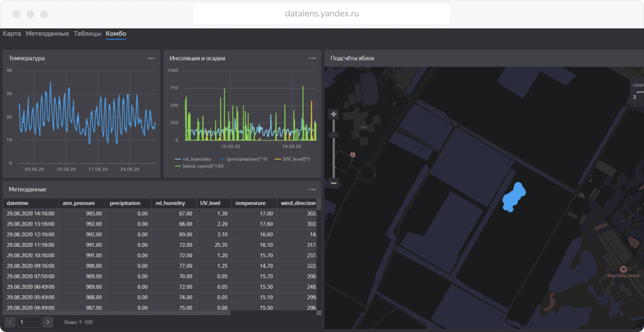
Task: Zoom in the map with plus button
Action: [334, 114]
